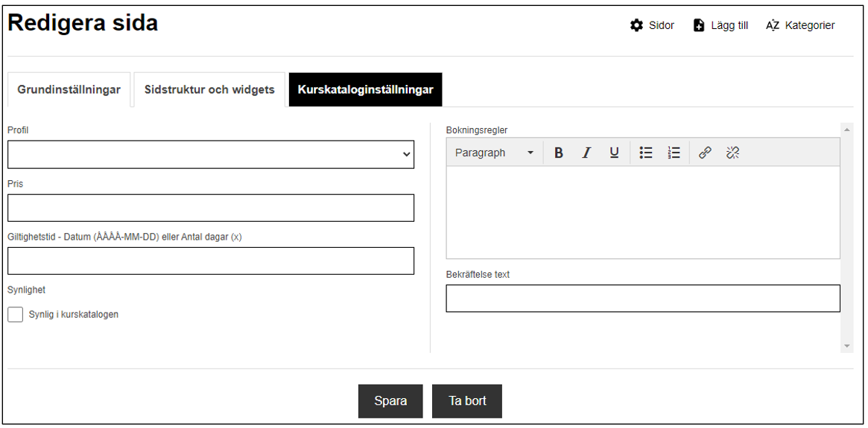Click the Lägg till page icon

pyautogui.click(x=699, y=25)
